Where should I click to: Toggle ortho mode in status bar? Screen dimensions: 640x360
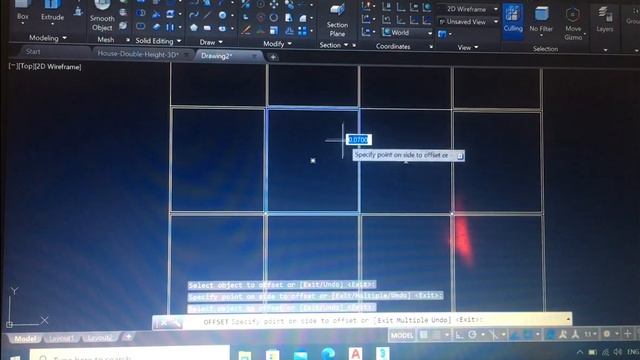[x=460, y=335]
